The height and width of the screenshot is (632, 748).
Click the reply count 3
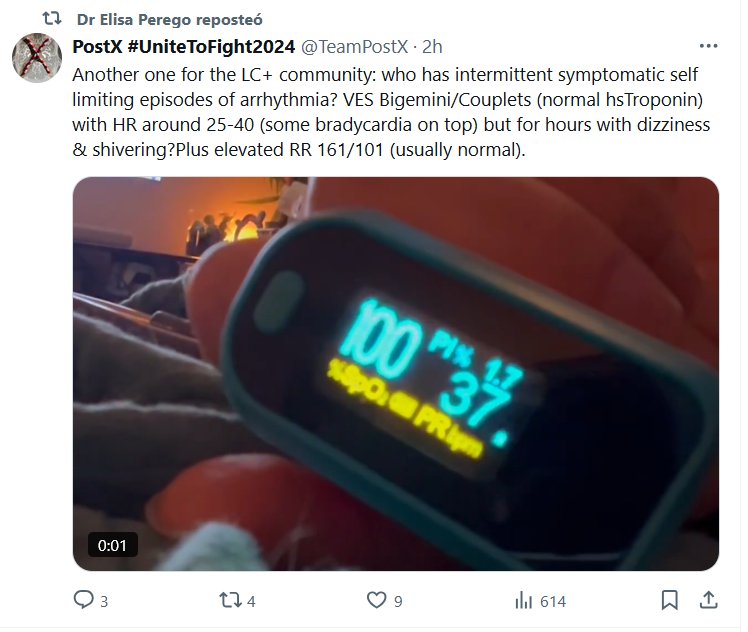[x=104, y=601]
